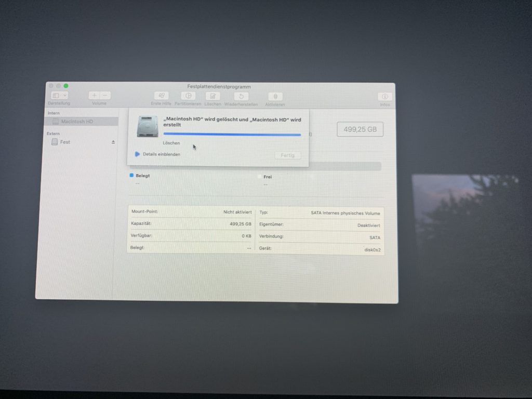Viewport: 532px width, 399px height.
Task: Click the 499,25 GB capacity box
Action: [x=361, y=129]
